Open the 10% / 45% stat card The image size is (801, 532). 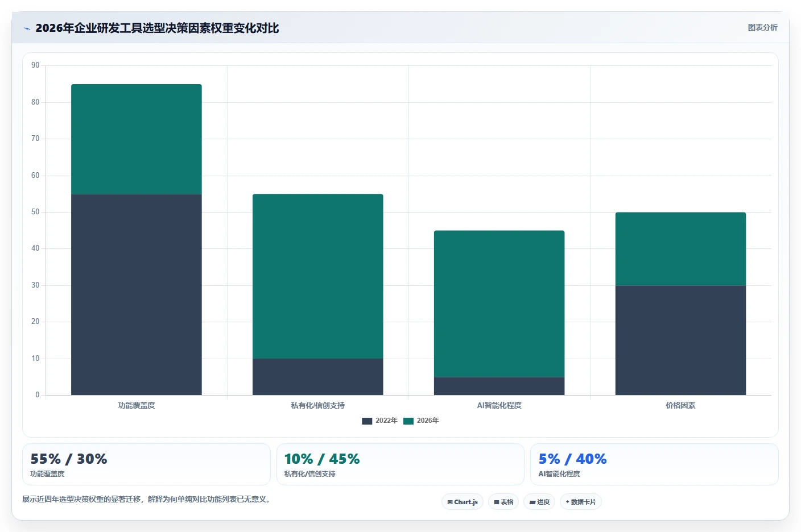tap(400, 464)
